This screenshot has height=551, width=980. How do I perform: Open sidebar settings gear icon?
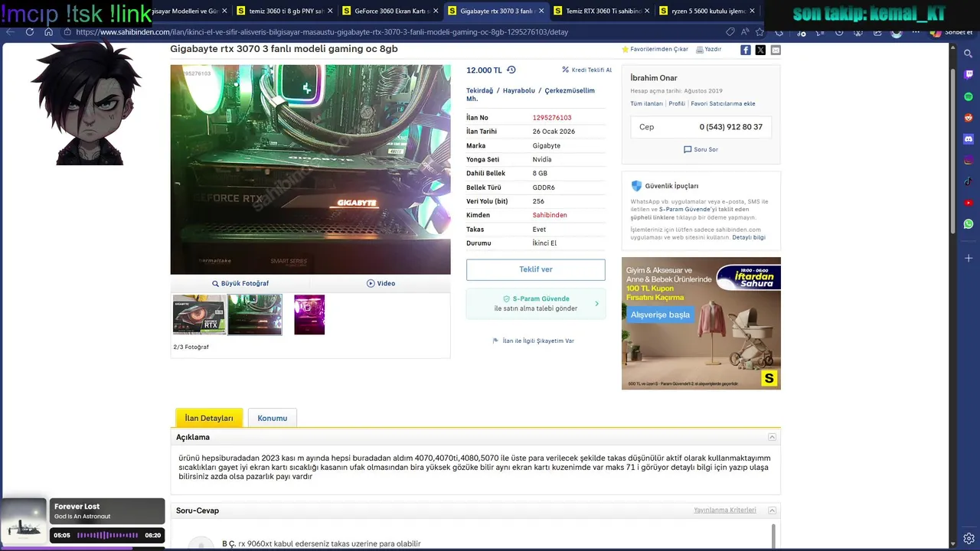969,538
